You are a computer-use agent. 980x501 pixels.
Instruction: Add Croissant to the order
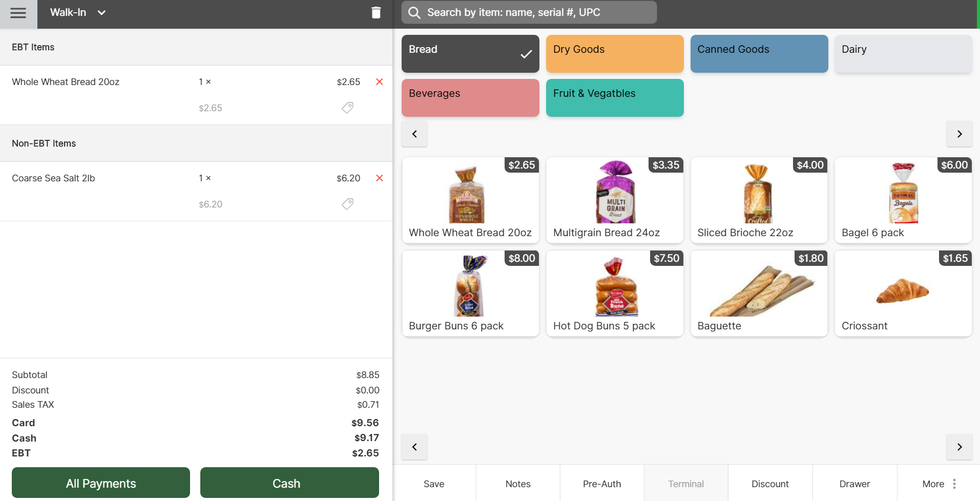click(x=903, y=293)
